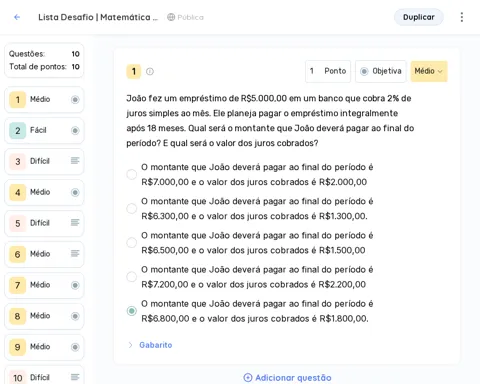Expand the Gabarito section chevron
480x384 pixels.
130,345
